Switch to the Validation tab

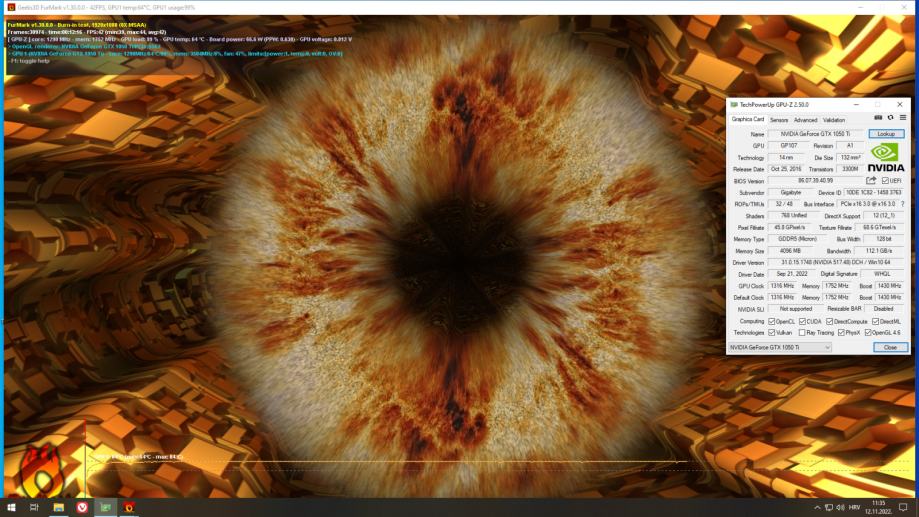click(833, 120)
